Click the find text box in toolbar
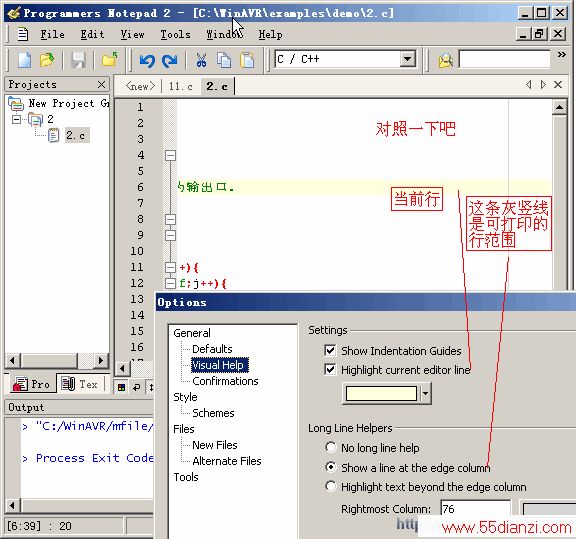The height and width of the screenshot is (539, 576). pos(504,59)
